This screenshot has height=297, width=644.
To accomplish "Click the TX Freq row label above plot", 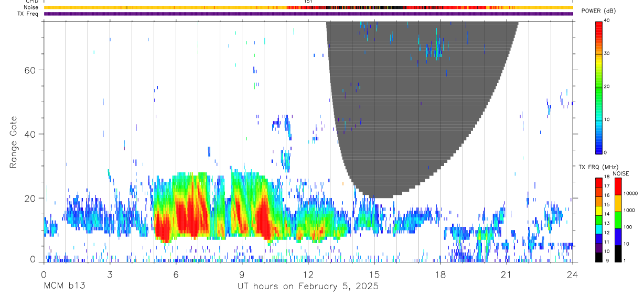I will point(28,14).
